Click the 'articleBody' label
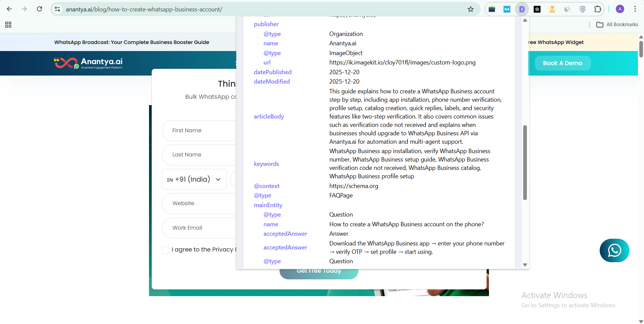Image resolution: width=644 pixels, height=324 pixels. coord(269,117)
